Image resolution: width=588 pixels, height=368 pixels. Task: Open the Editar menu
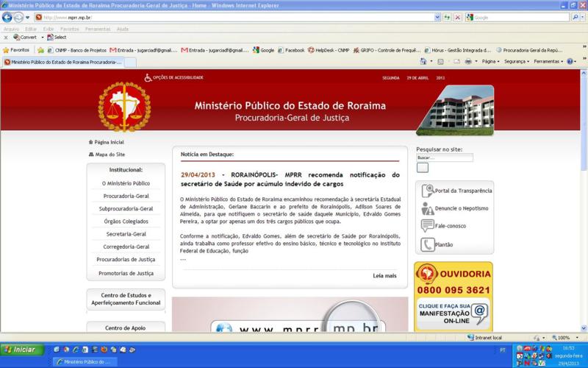coord(31,29)
